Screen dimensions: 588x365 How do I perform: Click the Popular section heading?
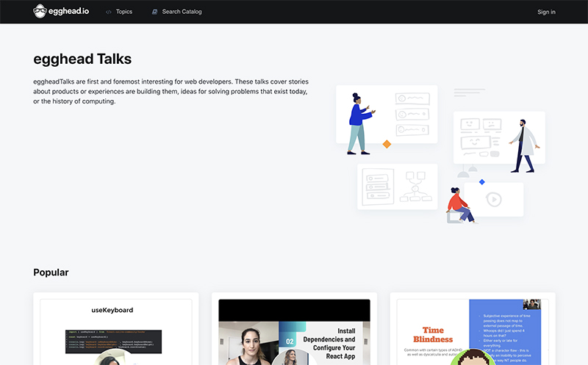(x=51, y=272)
